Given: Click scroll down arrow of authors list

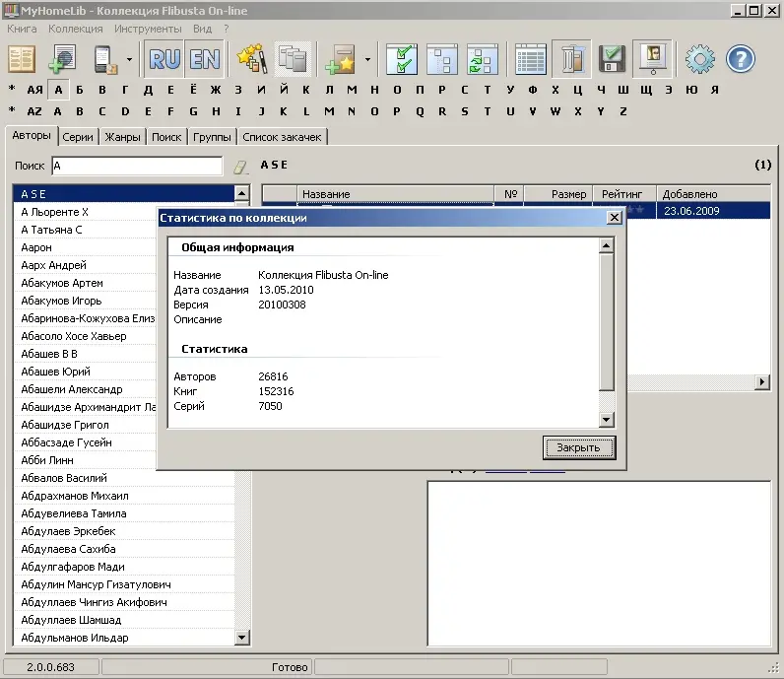Looking at the screenshot, I should (x=241, y=637).
